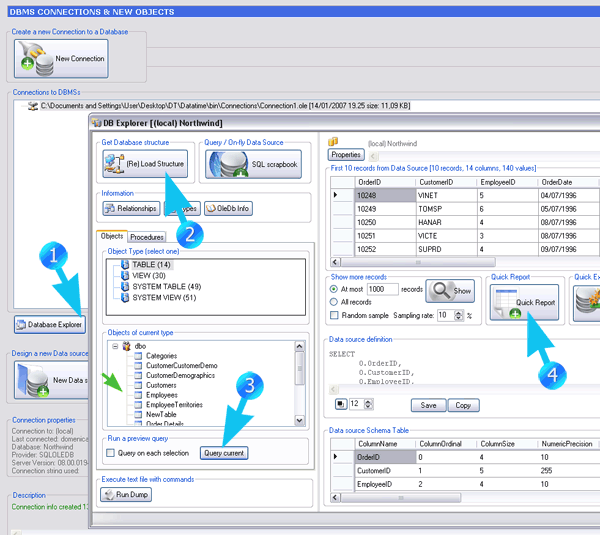Click the (Re) Load Structure button
The height and width of the screenshot is (535, 600).
pos(145,164)
